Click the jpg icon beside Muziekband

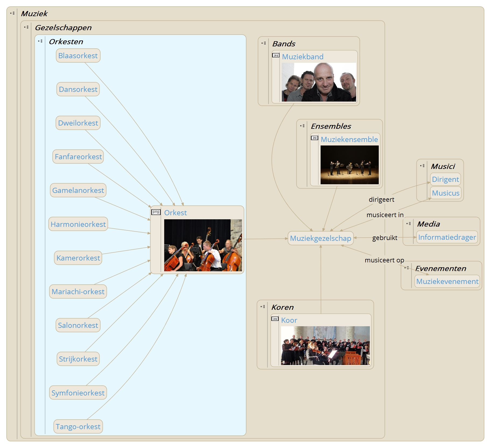pyautogui.click(x=276, y=55)
